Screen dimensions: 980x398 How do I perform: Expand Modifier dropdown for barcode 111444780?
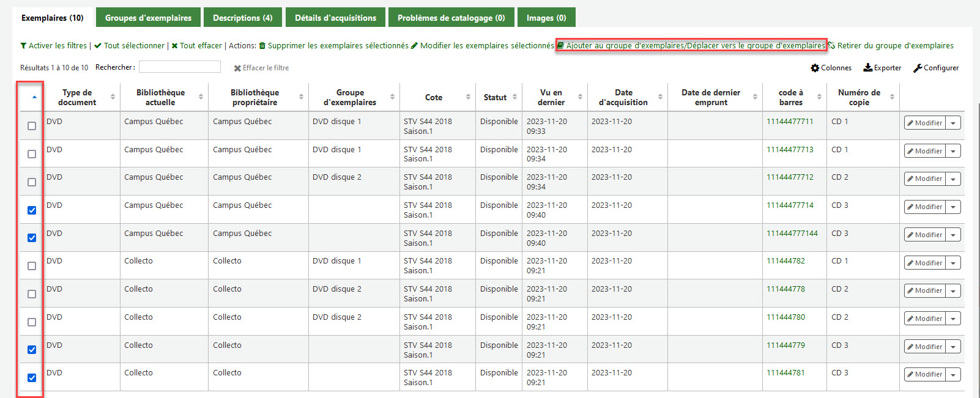click(953, 319)
